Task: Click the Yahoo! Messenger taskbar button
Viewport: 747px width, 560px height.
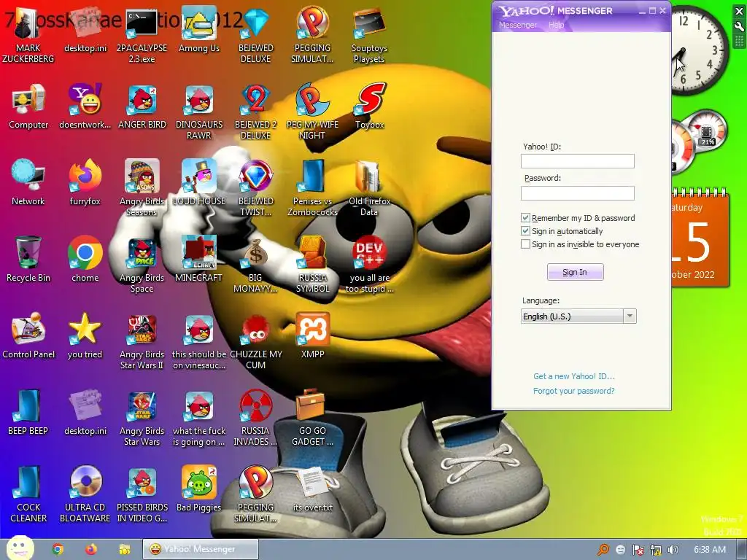Action: click(200, 549)
